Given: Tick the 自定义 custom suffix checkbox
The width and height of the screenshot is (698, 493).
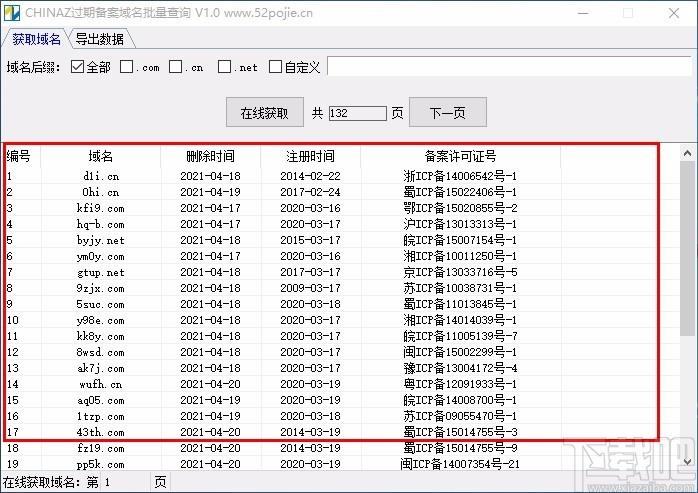Looking at the screenshot, I should [276, 67].
